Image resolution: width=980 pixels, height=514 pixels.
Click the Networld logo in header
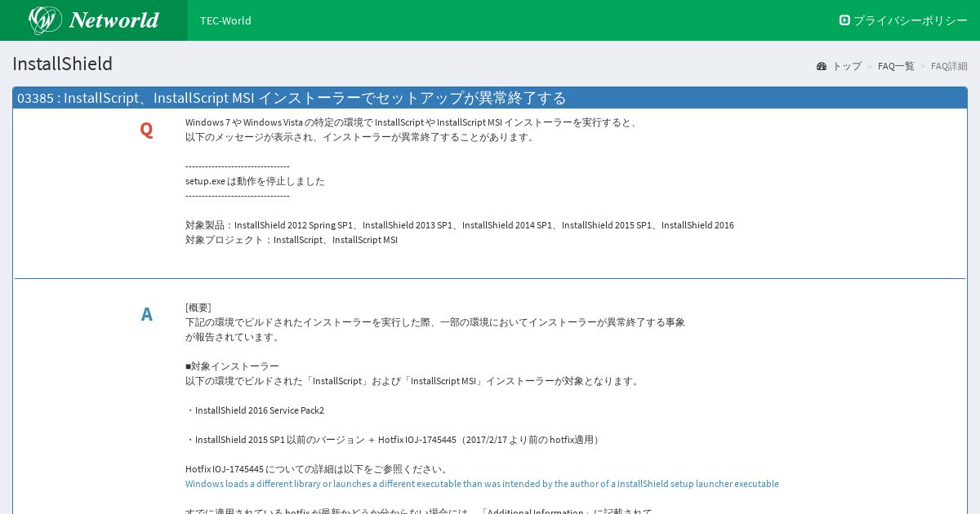tap(94, 20)
